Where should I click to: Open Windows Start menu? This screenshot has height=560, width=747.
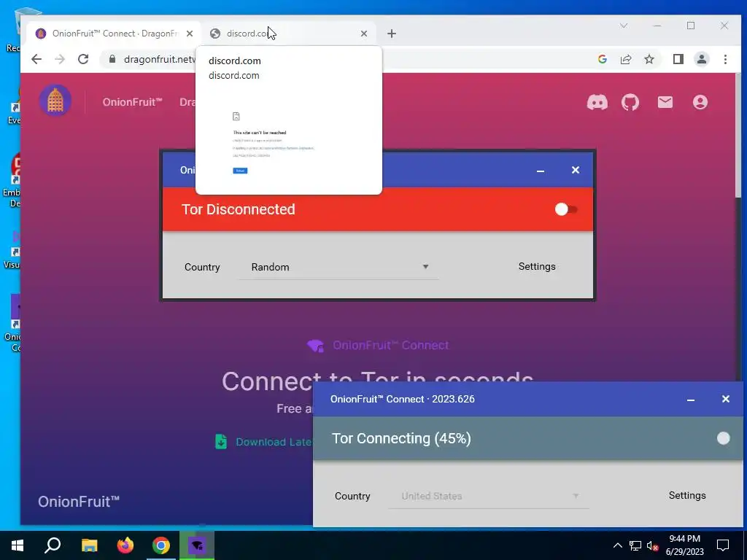click(x=18, y=545)
